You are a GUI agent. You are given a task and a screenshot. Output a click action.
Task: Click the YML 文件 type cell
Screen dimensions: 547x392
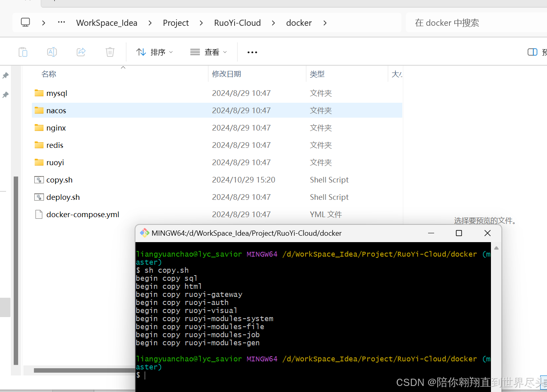[x=326, y=214]
